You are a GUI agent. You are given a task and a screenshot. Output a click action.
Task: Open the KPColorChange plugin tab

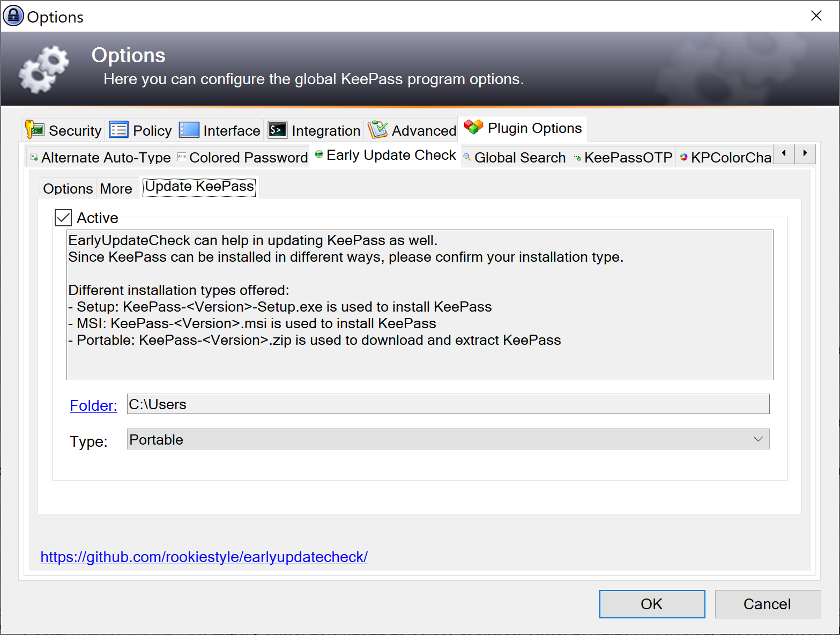[725, 158]
